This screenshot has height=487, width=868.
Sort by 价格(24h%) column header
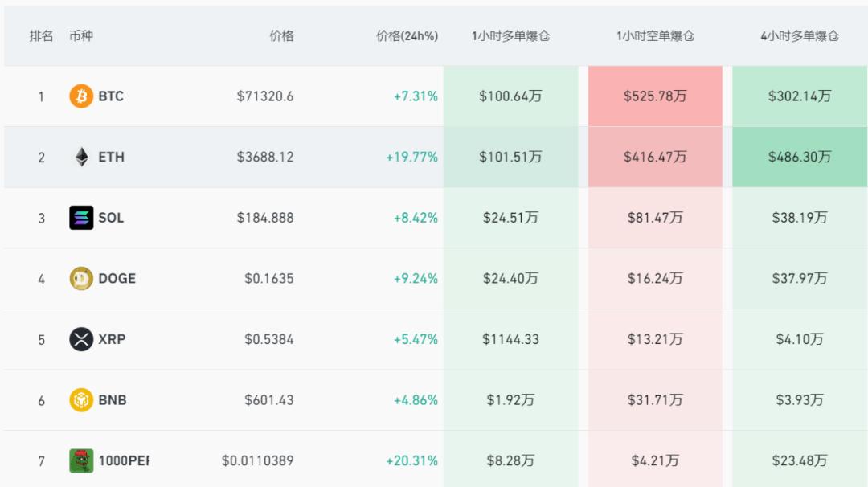(x=407, y=36)
